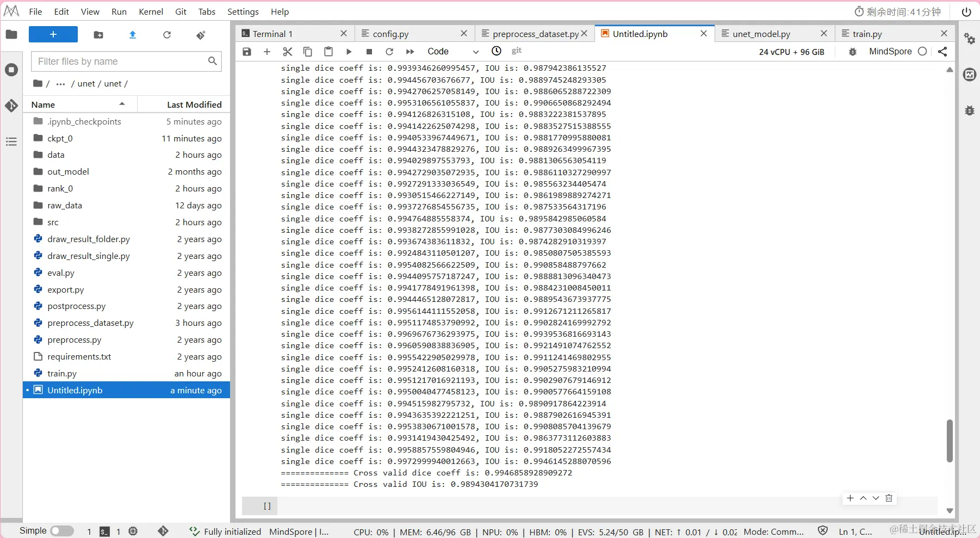
Task: Click the right sidebar monitor panel icon
Action: tap(970, 75)
